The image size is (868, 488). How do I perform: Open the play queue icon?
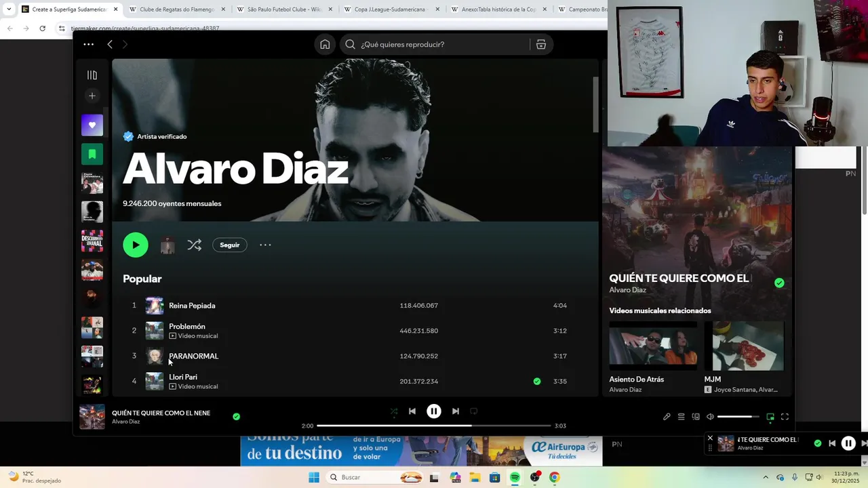coord(682,417)
